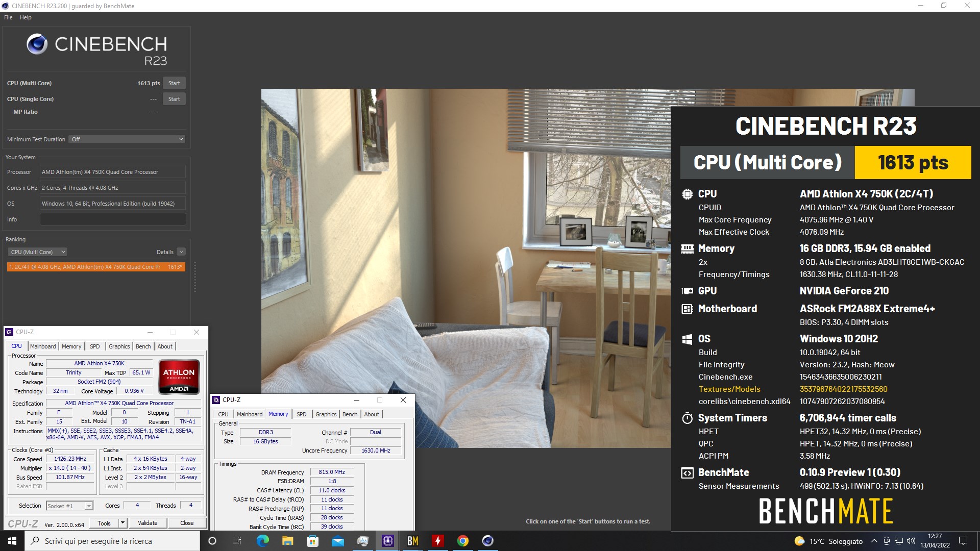Launch Microsoft Edge from taskbar
Screen dimensions: 980x551
(x=262, y=541)
